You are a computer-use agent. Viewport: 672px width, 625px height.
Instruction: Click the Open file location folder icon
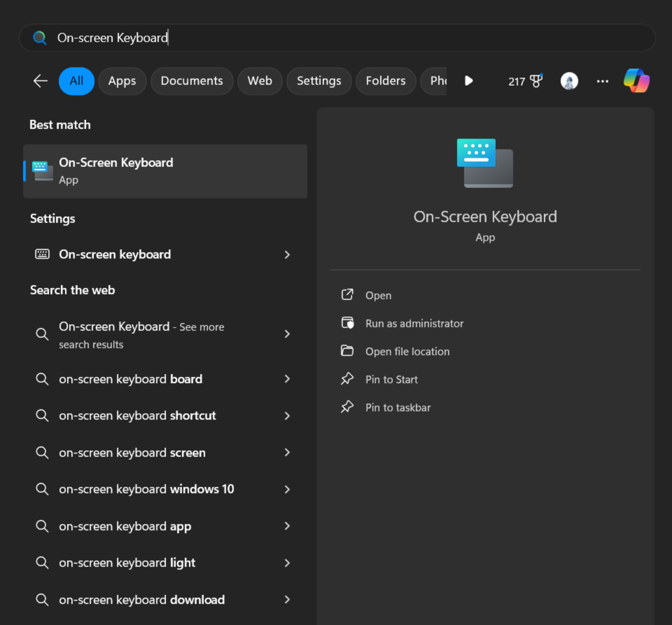(x=347, y=351)
